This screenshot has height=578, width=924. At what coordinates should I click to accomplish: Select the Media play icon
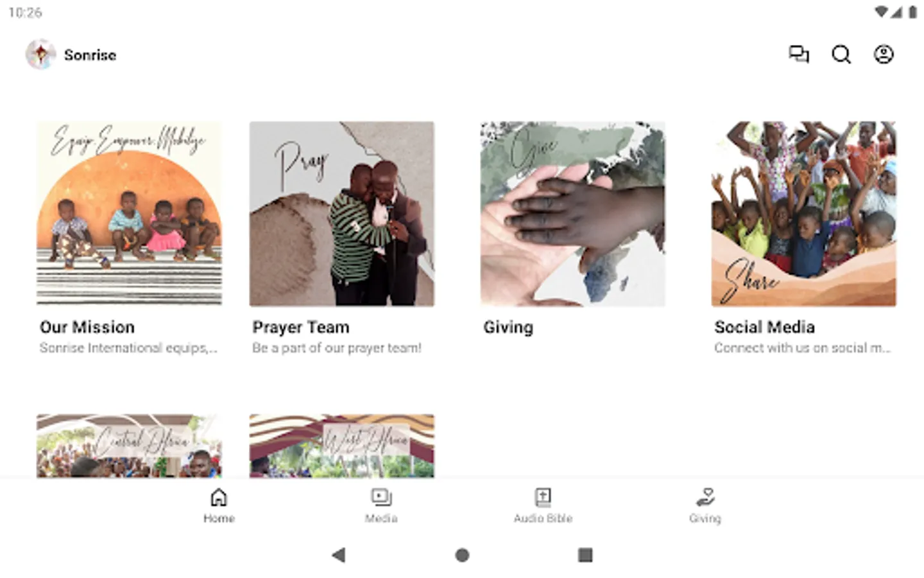click(381, 497)
